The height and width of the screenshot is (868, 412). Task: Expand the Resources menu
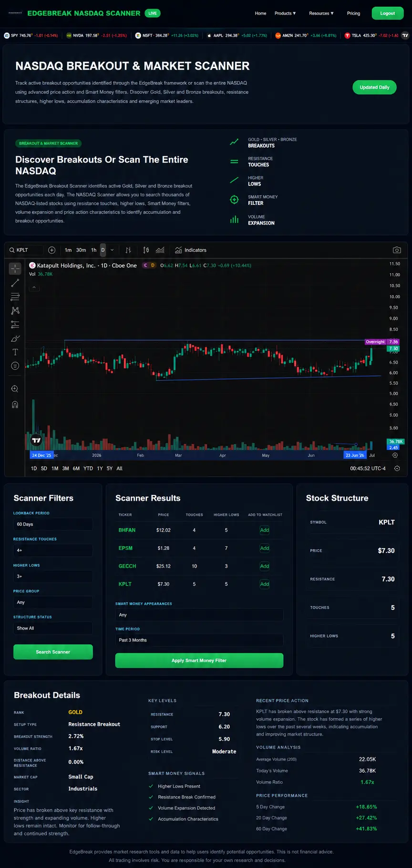pyautogui.click(x=321, y=13)
